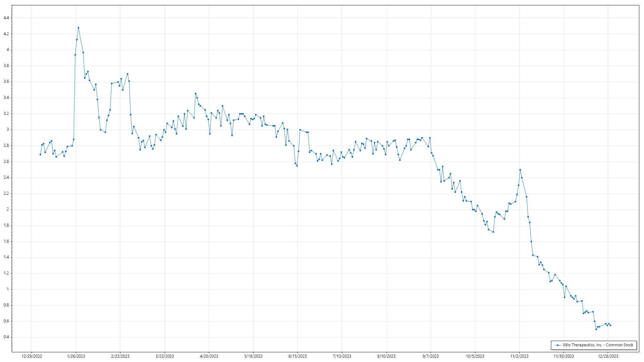Select the 4/20/2023 x-axis tick label

click(209, 356)
